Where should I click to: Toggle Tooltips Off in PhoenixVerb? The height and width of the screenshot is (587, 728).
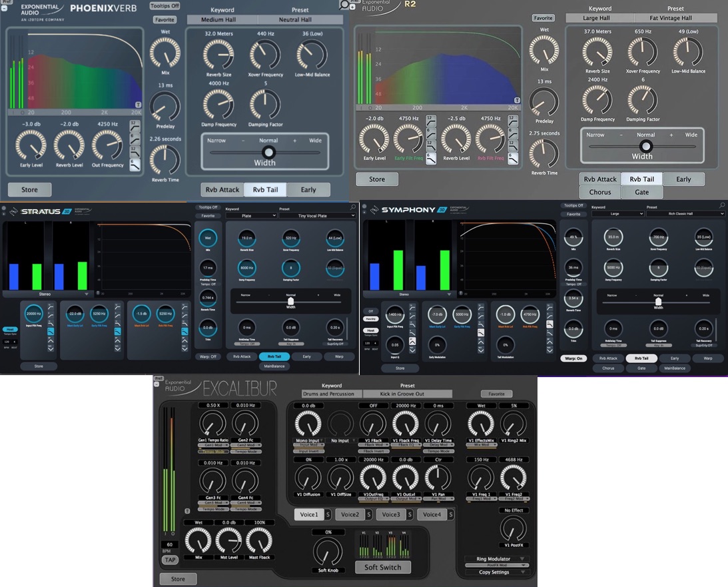165,6
